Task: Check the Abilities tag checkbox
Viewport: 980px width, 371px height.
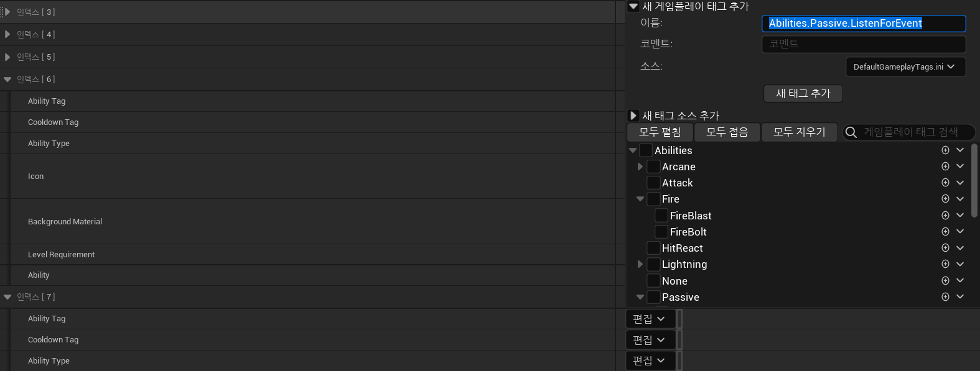Action: pyautogui.click(x=646, y=150)
